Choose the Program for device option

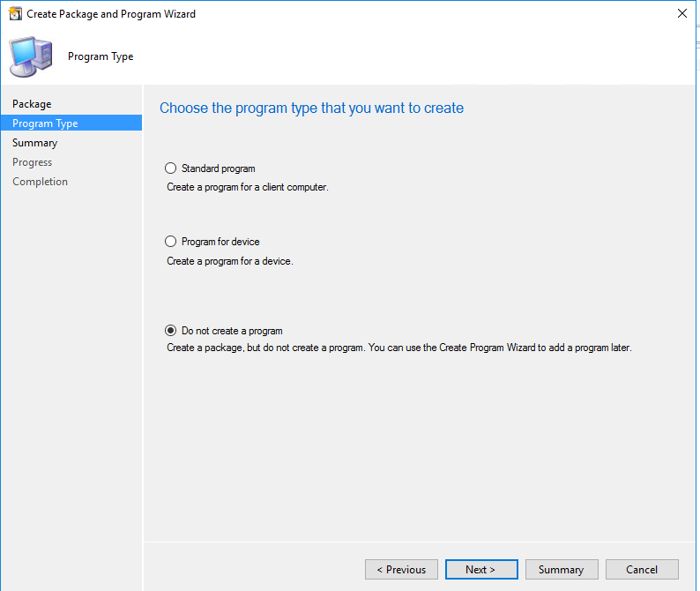171,242
